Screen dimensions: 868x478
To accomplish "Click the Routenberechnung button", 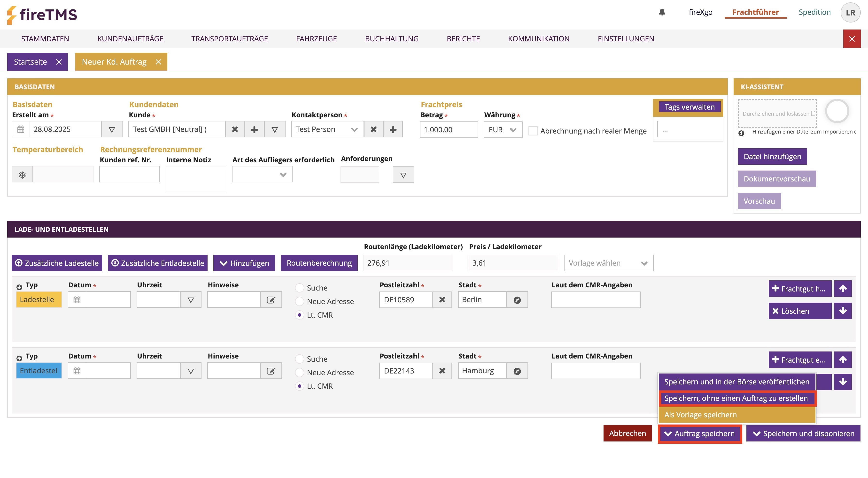I will (319, 263).
